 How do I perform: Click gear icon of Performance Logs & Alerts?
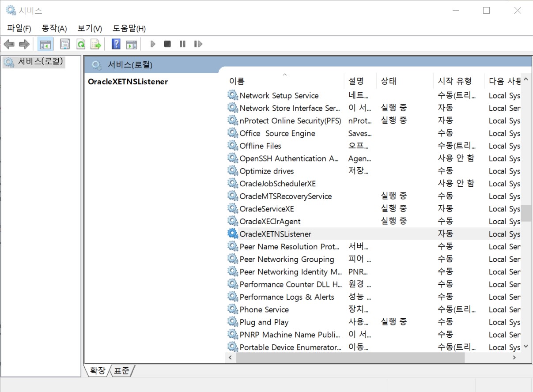coord(233,297)
